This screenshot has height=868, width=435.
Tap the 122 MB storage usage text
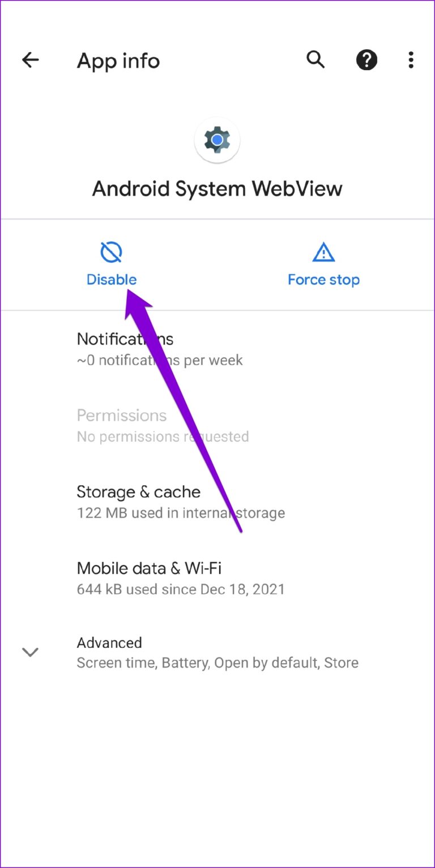coord(180,513)
